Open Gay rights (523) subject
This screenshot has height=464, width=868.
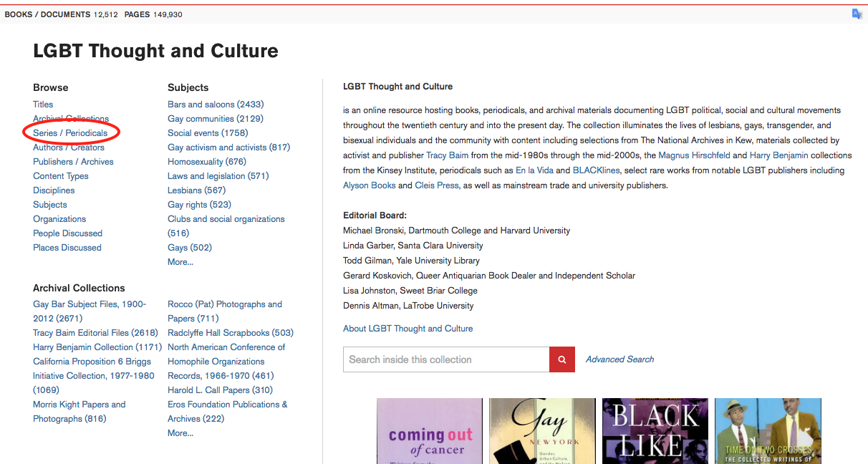click(198, 205)
